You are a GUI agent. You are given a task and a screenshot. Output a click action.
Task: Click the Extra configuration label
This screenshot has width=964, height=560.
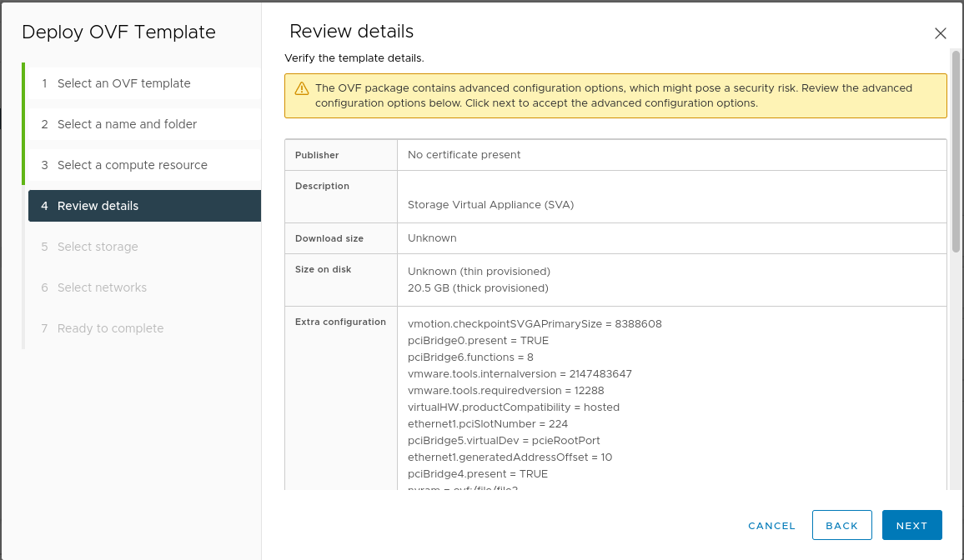pyautogui.click(x=340, y=322)
